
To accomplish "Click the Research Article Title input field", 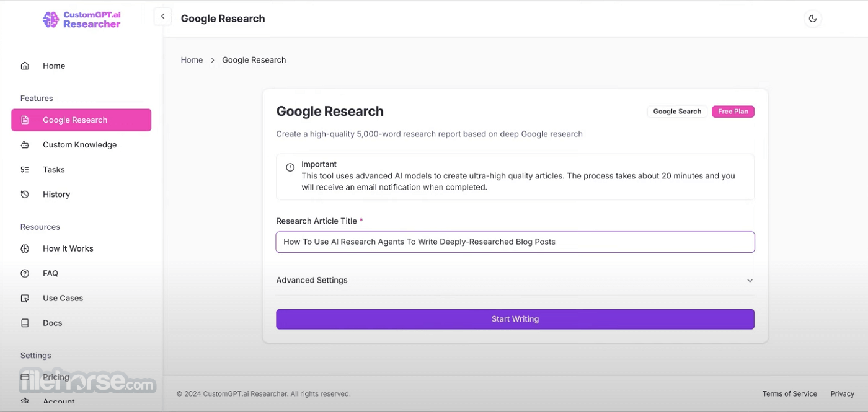I will pos(515,242).
